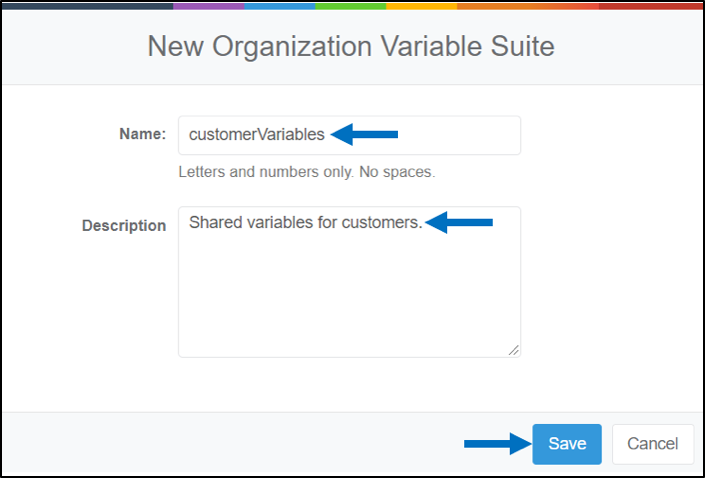Click the purple segment of top color bar
Screen dimensions: 705x478
click(209, 6)
